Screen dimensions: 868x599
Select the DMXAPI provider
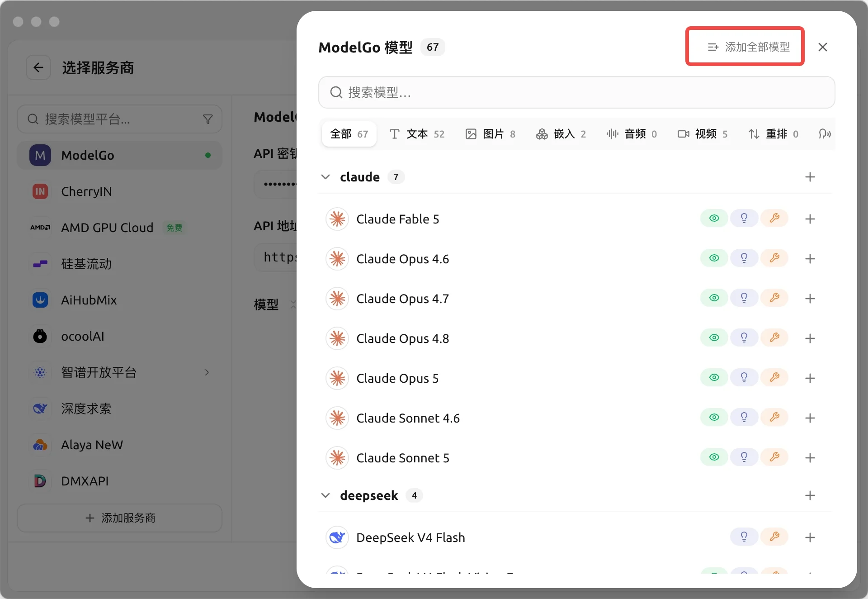[120, 481]
